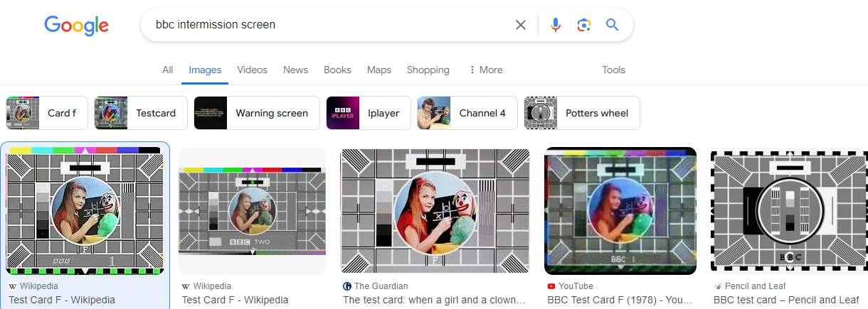This screenshot has width=868, height=309.
Task: Apply the 'Potters wheel' filter chip
Action: pos(582,113)
